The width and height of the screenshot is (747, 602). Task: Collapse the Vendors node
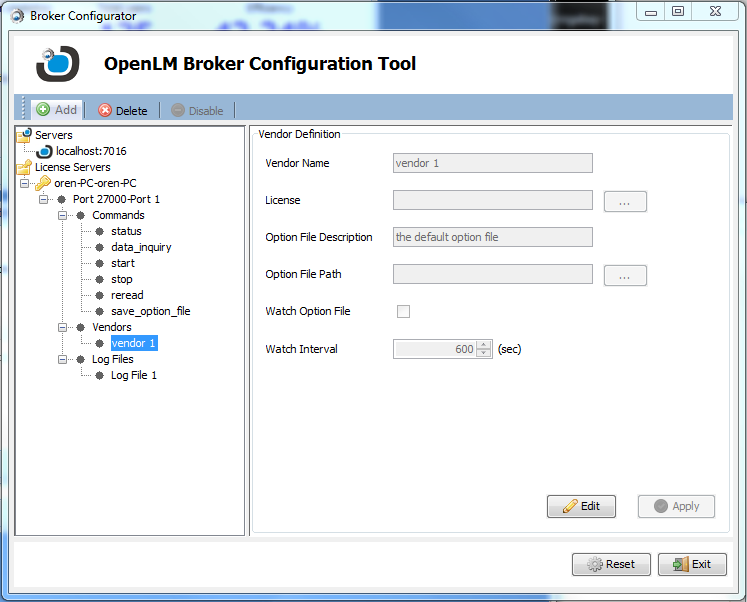62,327
